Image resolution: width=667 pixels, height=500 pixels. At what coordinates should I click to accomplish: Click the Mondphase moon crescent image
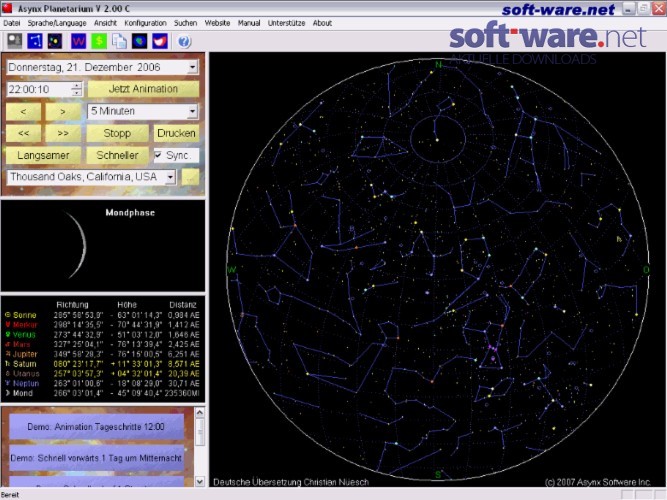[x=77, y=246]
